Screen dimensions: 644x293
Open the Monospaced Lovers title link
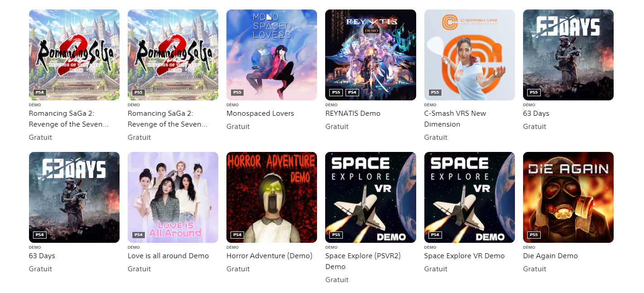tap(260, 113)
